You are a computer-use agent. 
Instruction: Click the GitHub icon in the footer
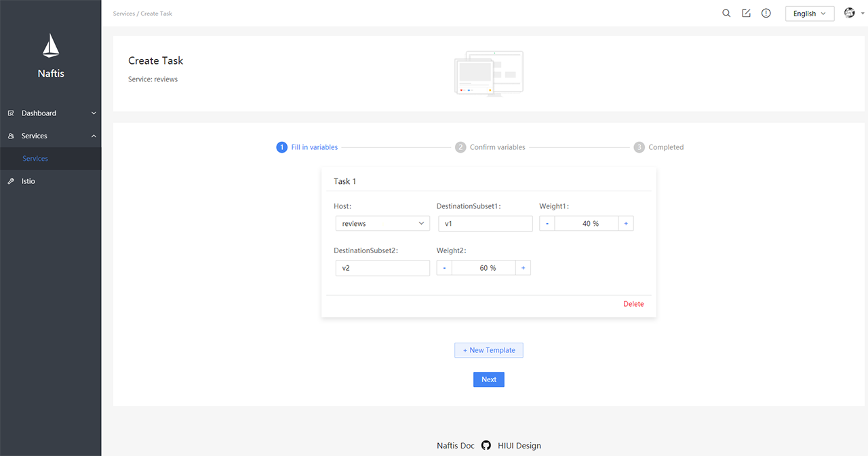486,445
